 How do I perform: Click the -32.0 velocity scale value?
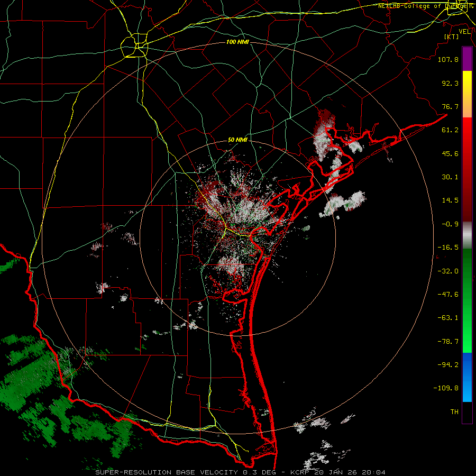pos(448,271)
